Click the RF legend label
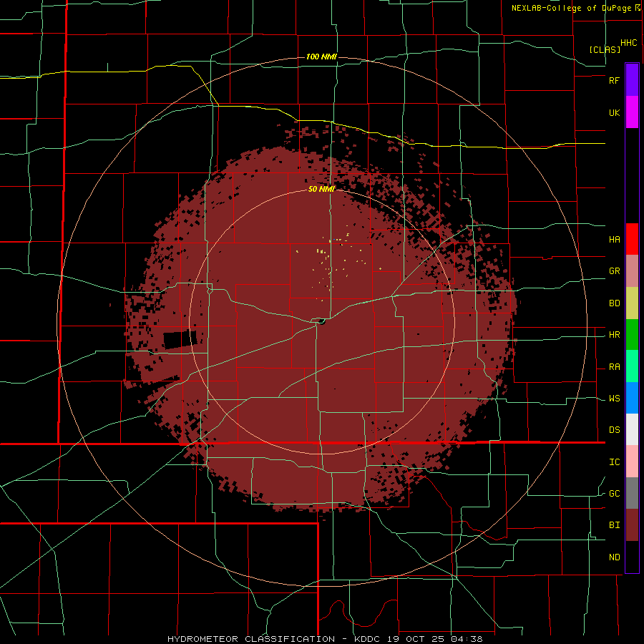The image size is (644, 644). [614, 81]
